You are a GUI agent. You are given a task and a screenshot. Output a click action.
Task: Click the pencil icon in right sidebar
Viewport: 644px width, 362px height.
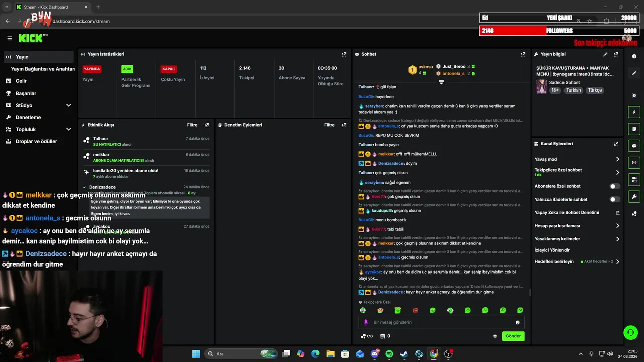coord(634,73)
